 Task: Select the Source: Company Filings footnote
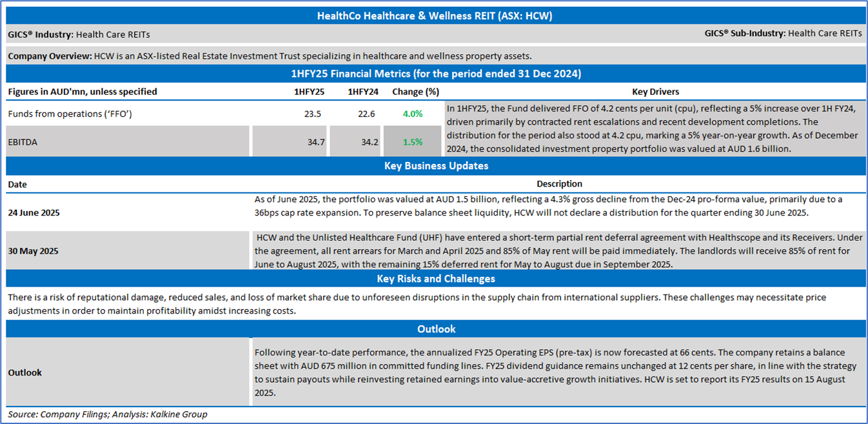point(108,414)
